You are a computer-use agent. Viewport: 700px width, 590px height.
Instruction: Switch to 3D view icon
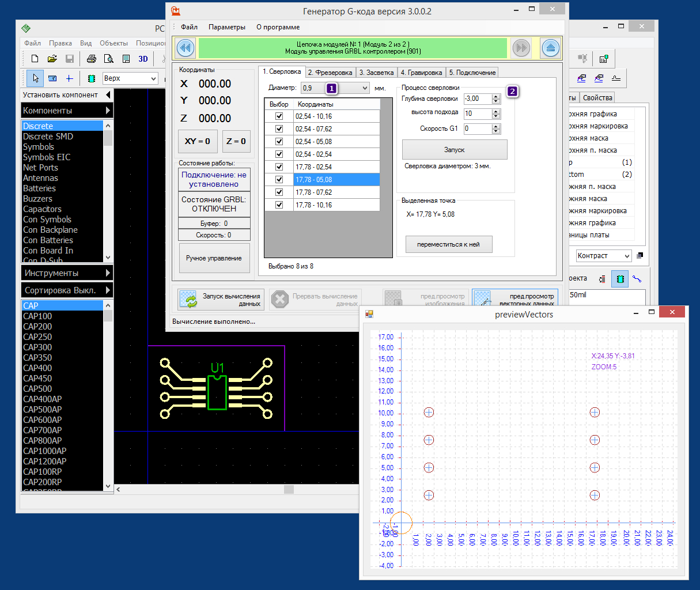click(x=143, y=59)
